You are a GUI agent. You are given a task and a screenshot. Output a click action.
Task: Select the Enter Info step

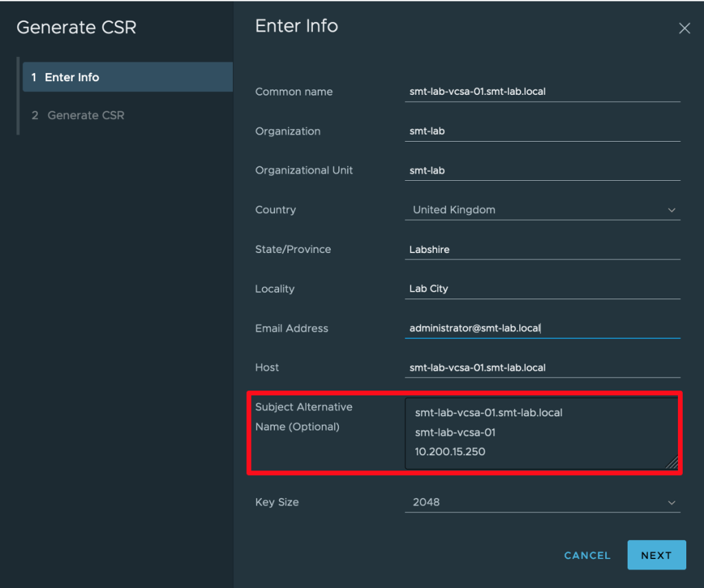pyautogui.click(x=127, y=77)
